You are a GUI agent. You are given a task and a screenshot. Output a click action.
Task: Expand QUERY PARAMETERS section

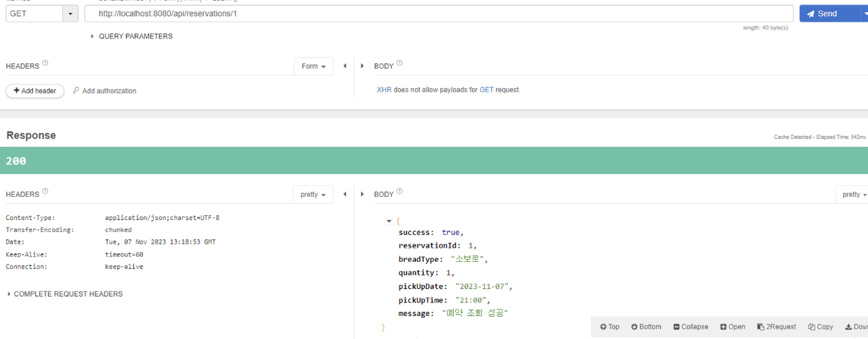point(131,37)
